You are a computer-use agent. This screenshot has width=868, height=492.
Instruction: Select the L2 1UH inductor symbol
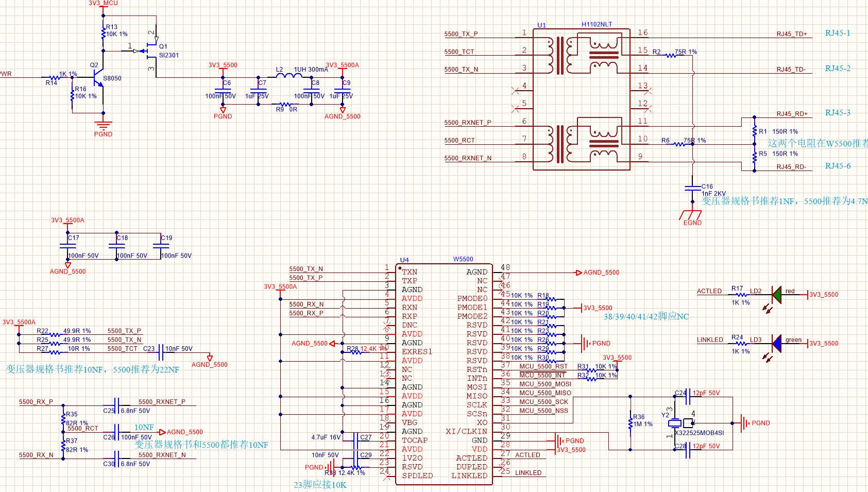click(288, 76)
